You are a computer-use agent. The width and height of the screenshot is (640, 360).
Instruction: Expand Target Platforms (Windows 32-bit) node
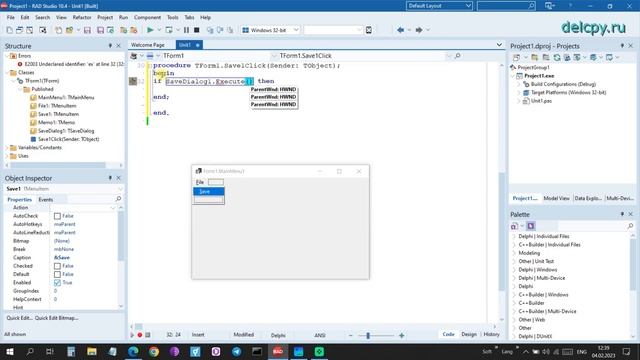[x=519, y=93]
